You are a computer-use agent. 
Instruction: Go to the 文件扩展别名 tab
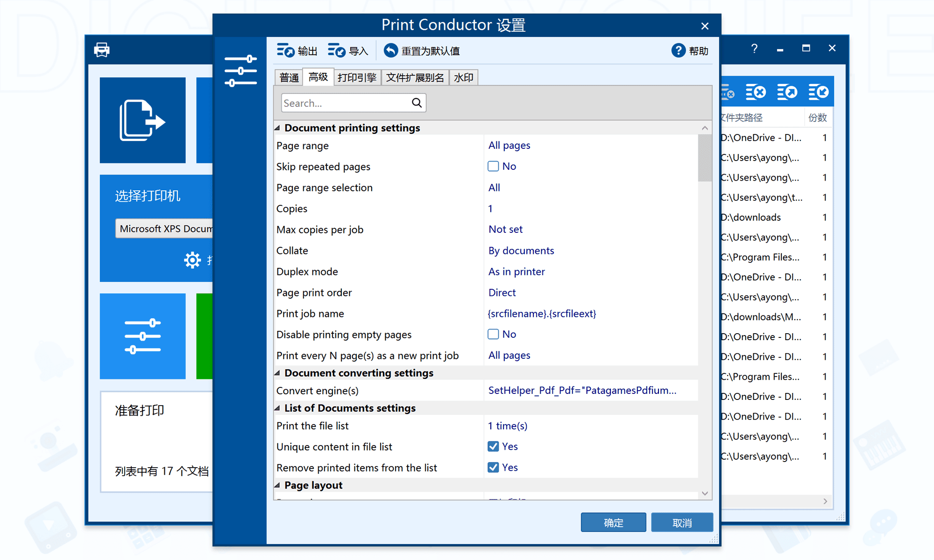(415, 77)
